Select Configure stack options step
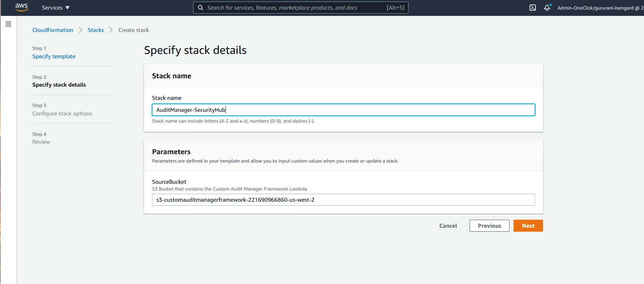The height and width of the screenshot is (284, 644). tap(62, 113)
